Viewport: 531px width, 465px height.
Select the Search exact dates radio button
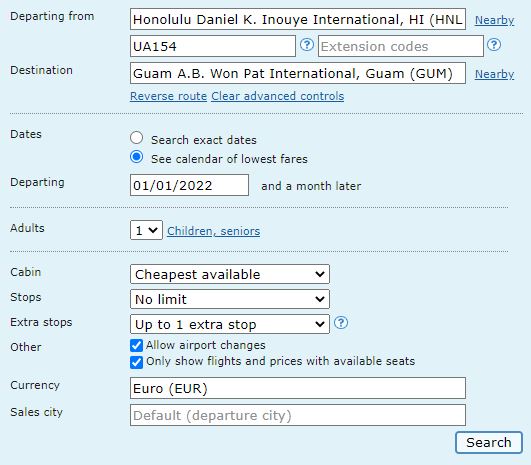[136, 138]
